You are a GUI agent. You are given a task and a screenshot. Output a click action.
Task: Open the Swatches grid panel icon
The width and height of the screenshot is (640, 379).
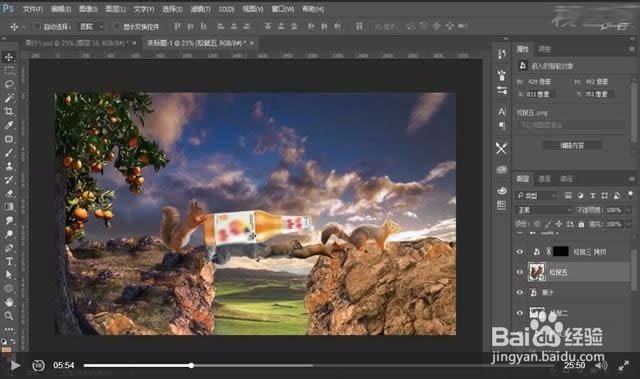[502, 205]
